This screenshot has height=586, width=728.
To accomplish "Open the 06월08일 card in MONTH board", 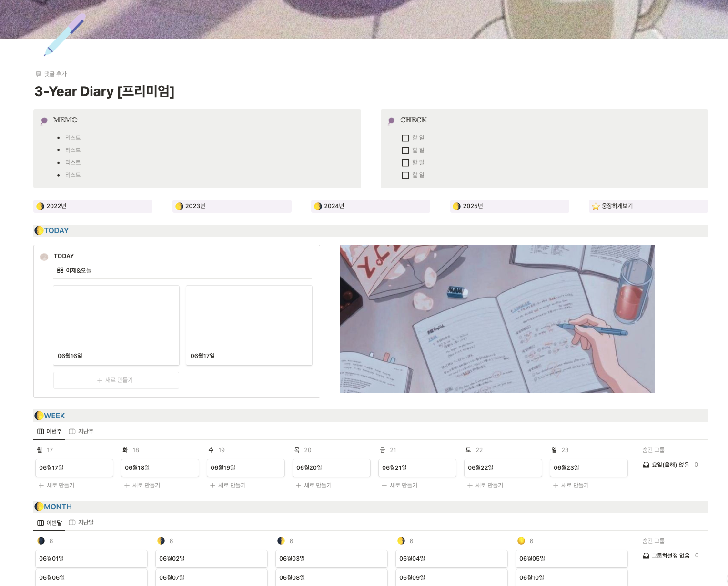I will point(332,577).
